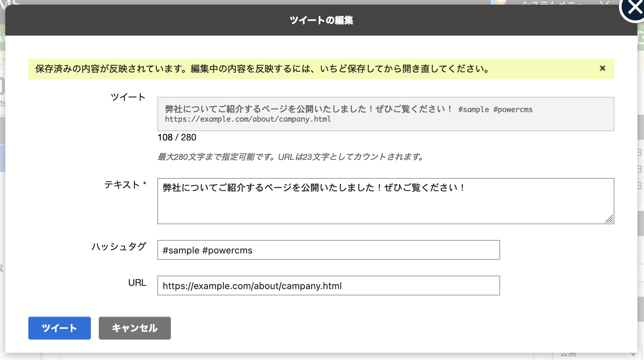644x360 pixels.
Task: Focus the テキスト textarea field
Action: 386,201
